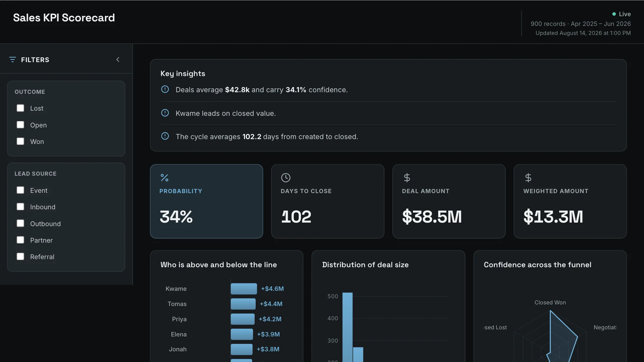Select the Days to Close KPI card
Image resolution: width=644 pixels, height=362 pixels.
pyautogui.click(x=328, y=201)
